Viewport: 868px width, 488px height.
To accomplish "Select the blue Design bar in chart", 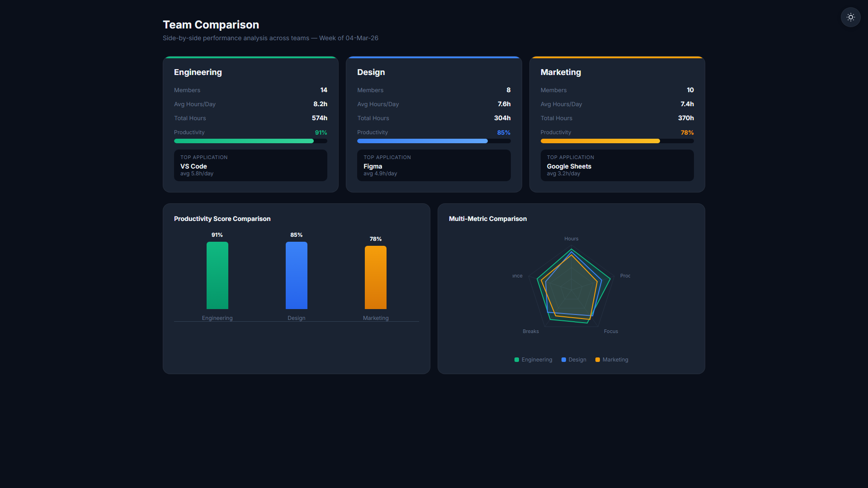I will click(x=297, y=275).
